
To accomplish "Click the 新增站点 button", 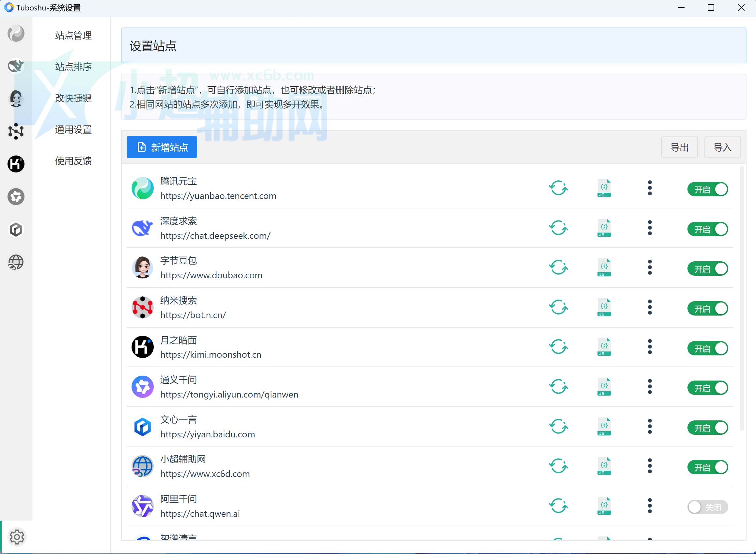I will (x=162, y=147).
